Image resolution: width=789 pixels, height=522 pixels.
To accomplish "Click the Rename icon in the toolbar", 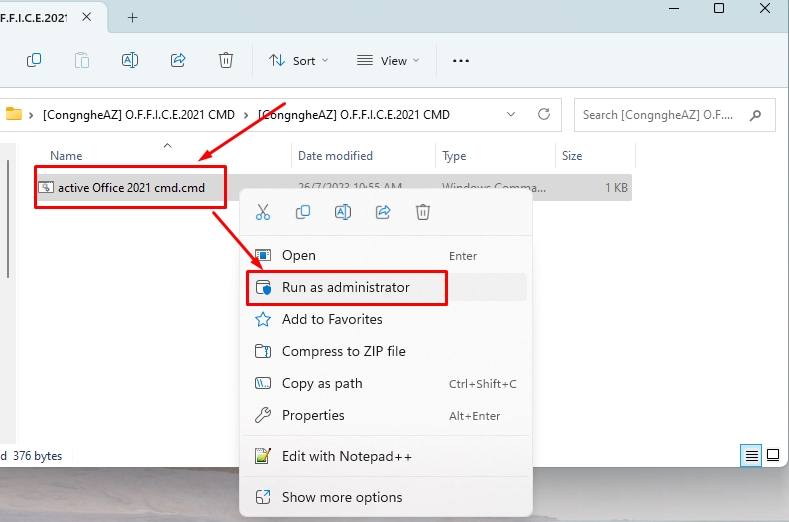I will (x=130, y=60).
